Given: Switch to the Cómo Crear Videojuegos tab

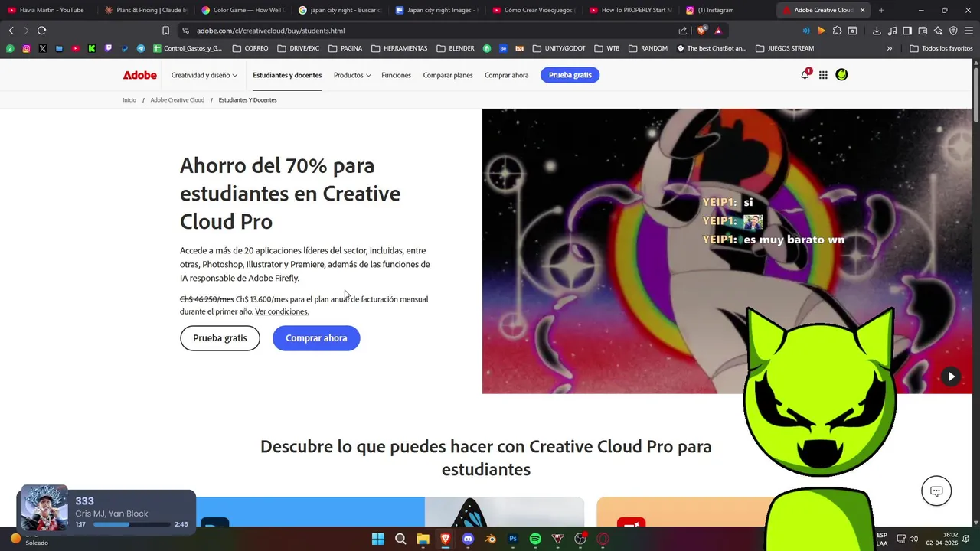Looking at the screenshot, I should 534,10.
